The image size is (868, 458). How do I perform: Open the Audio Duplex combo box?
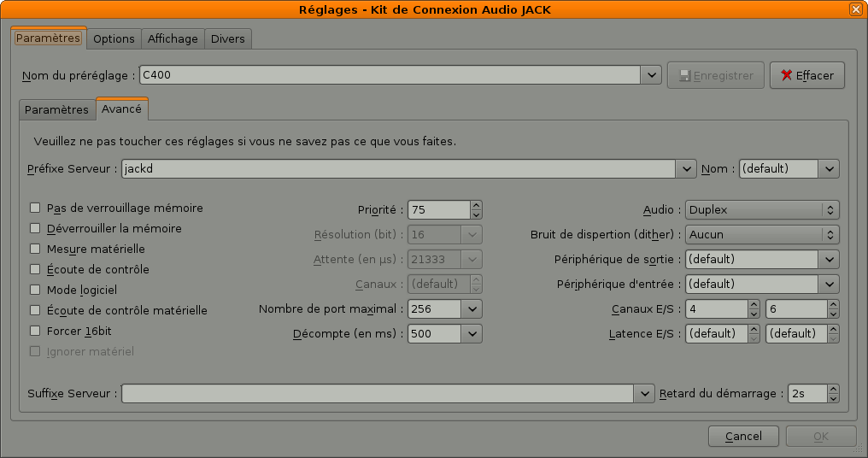pyautogui.click(x=762, y=210)
